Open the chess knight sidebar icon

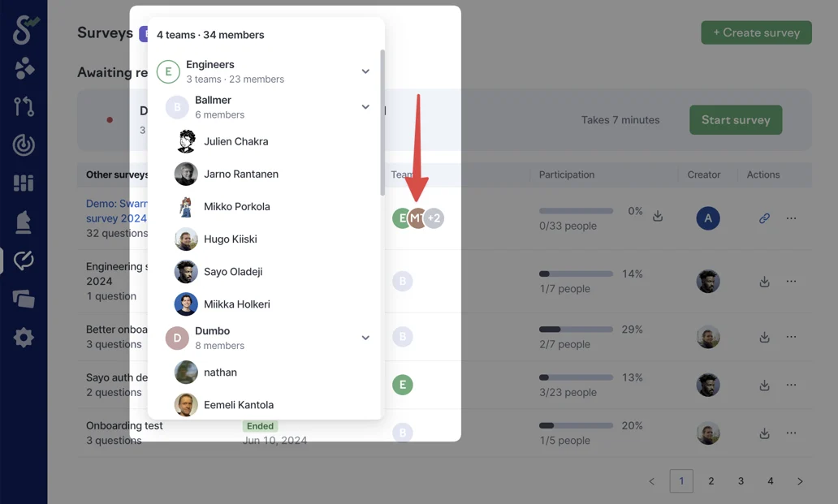[x=24, y=222]
